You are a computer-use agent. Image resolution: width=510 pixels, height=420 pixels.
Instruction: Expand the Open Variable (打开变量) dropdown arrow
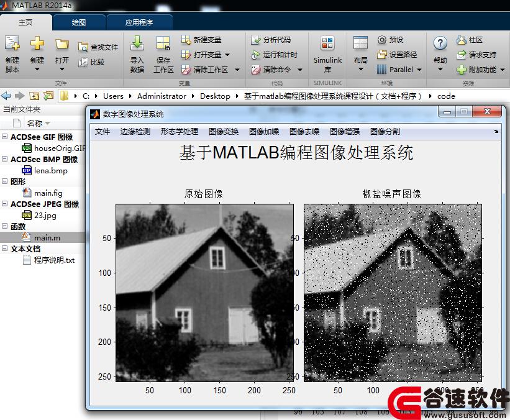coord(227,55)
